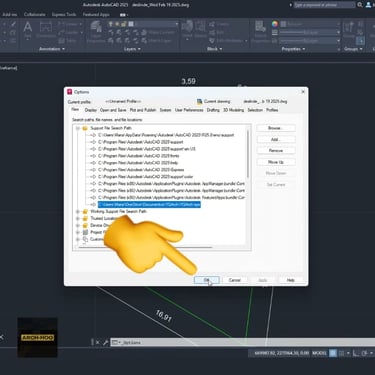This screenshot has height=375, width=375.
Task: Click the search magnifier in title bar
Action: [360, 5]
